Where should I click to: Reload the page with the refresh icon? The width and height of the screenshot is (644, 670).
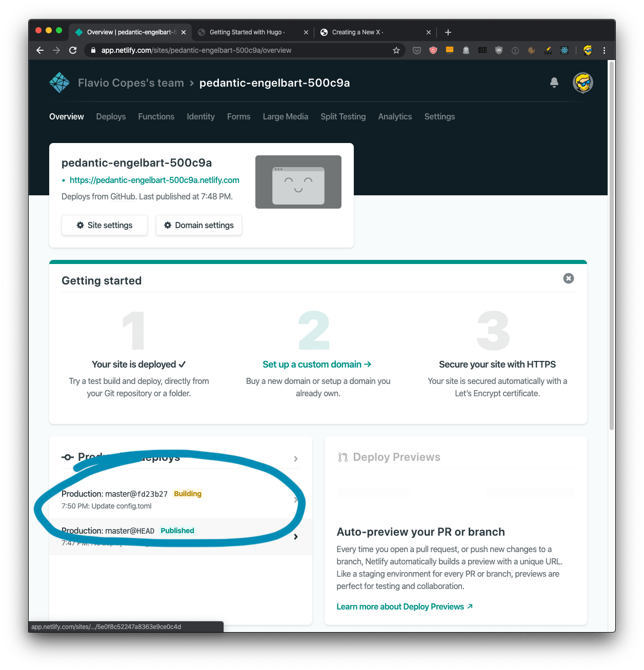coord(73,50)
